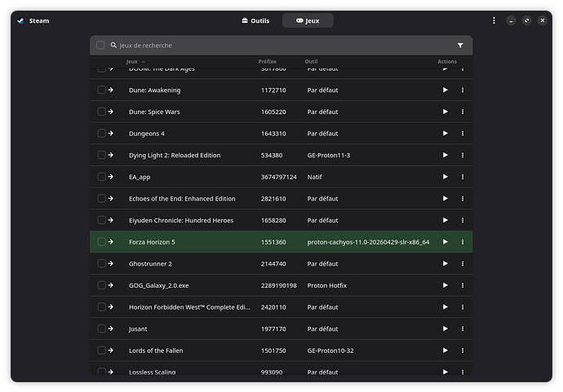Check the Dune: Spice Wars checkbox
Viewport: 563px width, 392px height.
click(x=102, y=112)
